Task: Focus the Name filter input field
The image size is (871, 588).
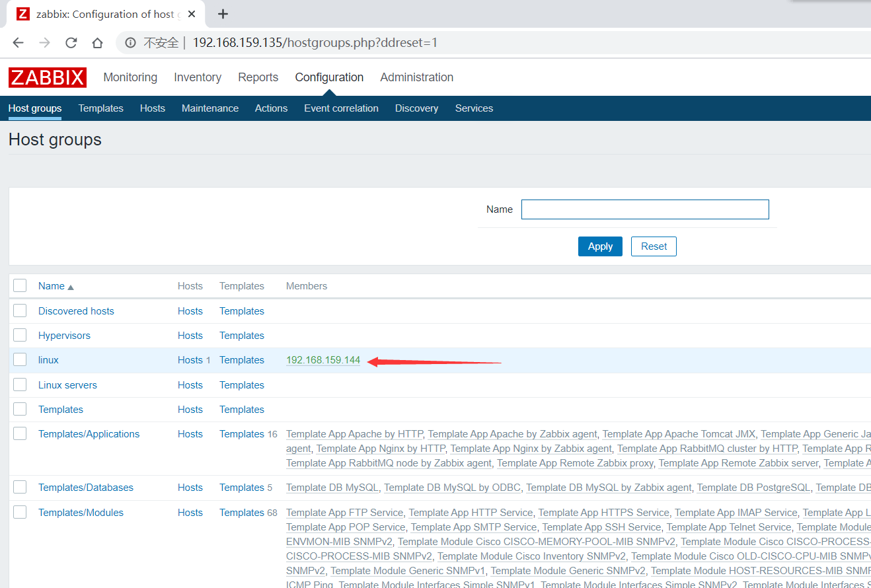Action: tap(645, 209)
